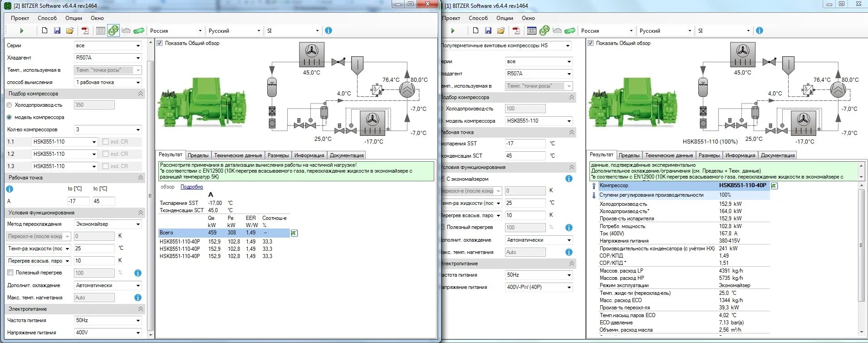The height and width of the screenshot is (343, 868).
Task: Green receiver vessel icon in right window
Action: [570, 30]
